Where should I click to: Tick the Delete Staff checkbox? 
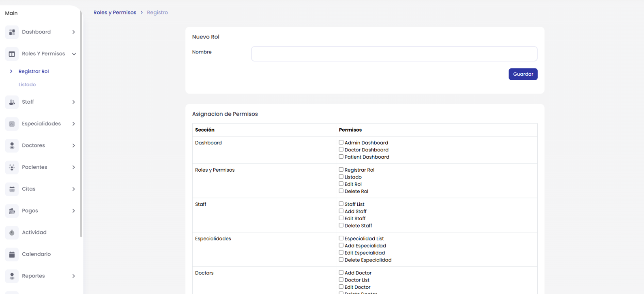[x=341, y=225]
